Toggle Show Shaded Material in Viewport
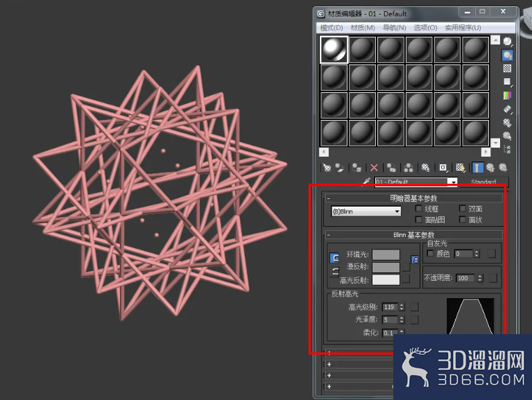 coord(461,168)
